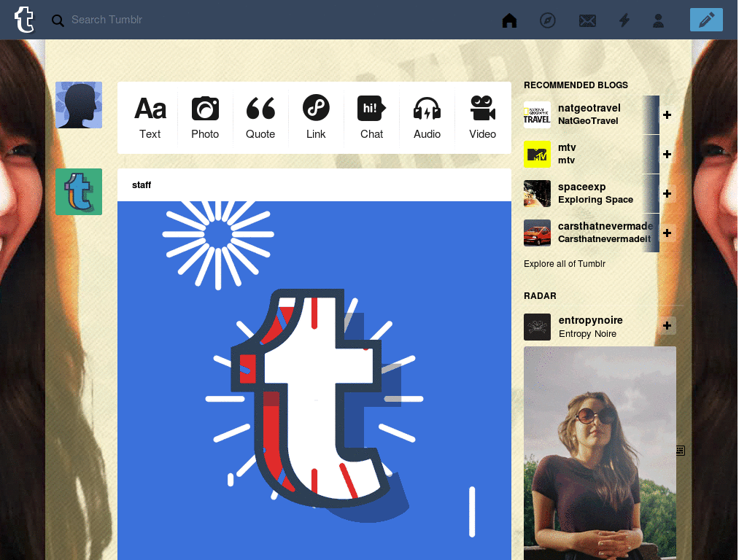The image size is (747, 560).
Task: Click the yellow MTV avatar
Action: (x=537, y=155)
